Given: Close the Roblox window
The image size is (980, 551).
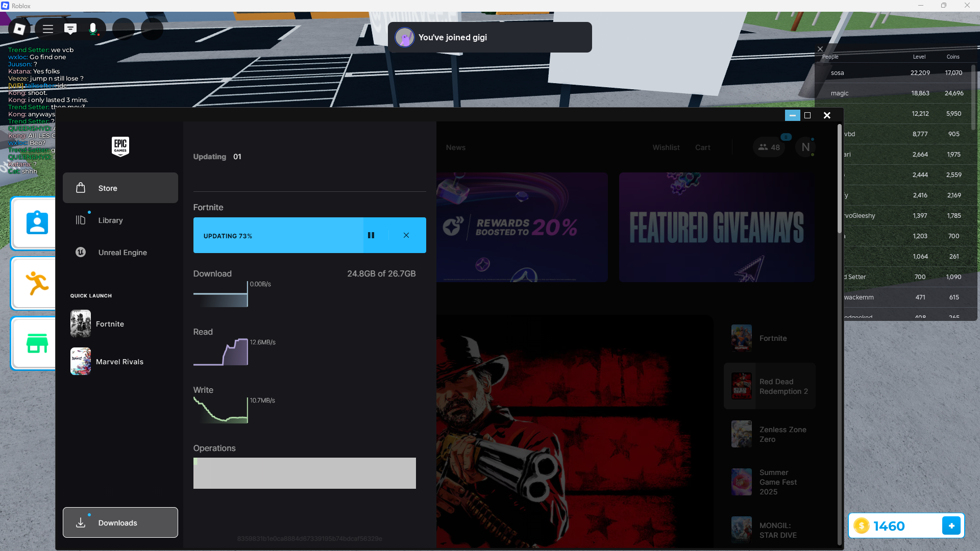Looking at the screenshot, I should pyautogui.click(x=967, y=6).
